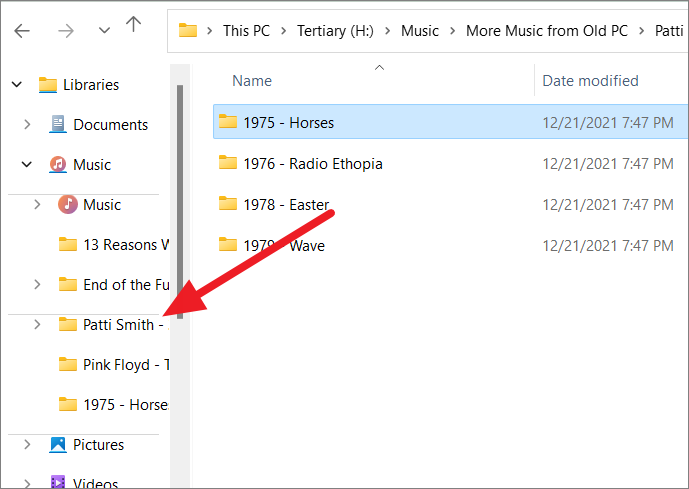Click the Pink Floyd folder icon
The height and width of the screenshot is (489, 689).
tap(68, 364)
